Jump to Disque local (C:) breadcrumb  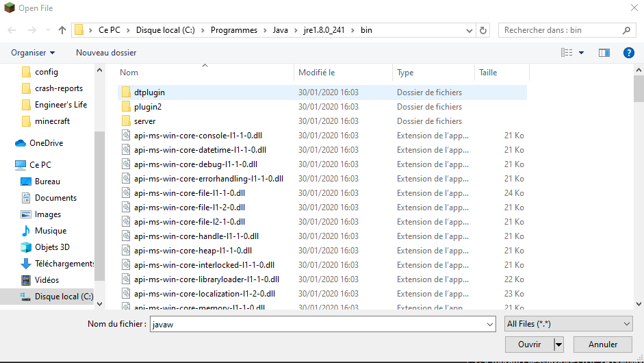pyautogui.click(x=166, y=30)
